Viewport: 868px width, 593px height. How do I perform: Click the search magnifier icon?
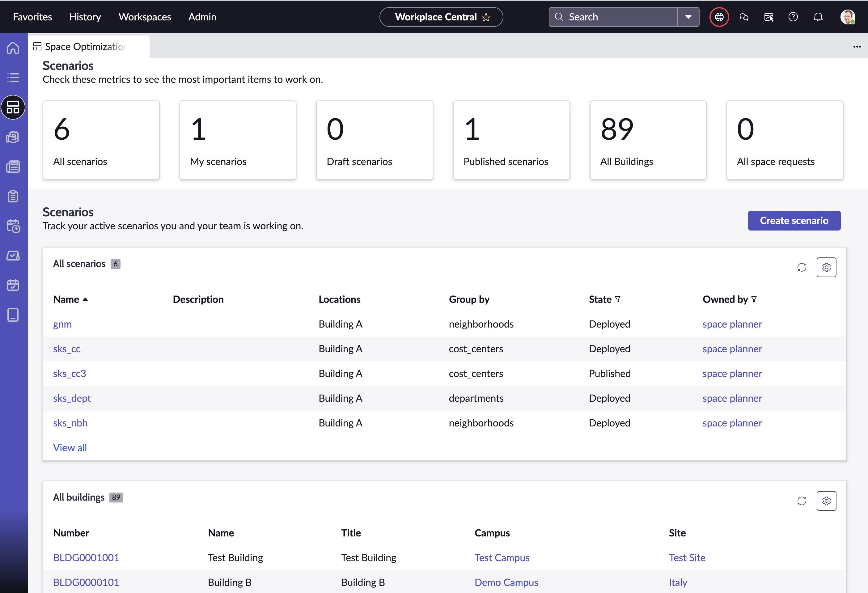(559, 17)
